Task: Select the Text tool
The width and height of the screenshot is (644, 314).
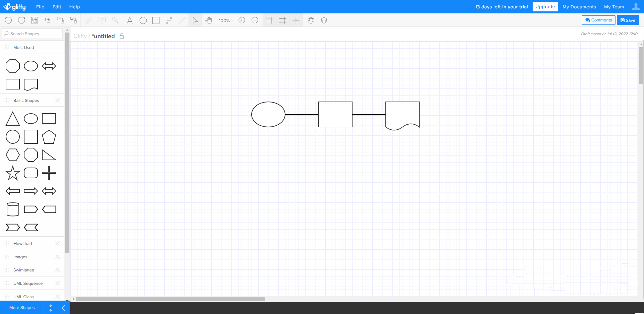Action: (130, 20)
